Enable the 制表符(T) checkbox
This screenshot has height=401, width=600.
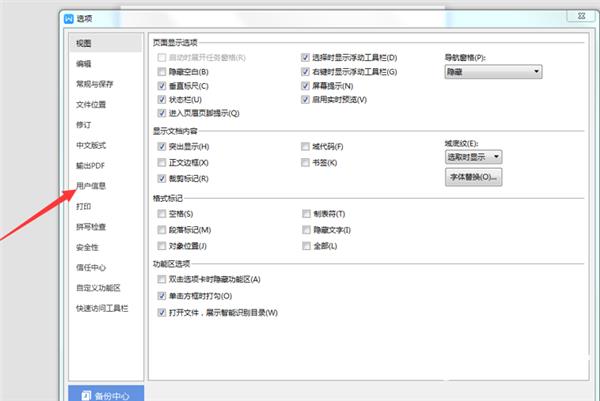pos(306,214)
